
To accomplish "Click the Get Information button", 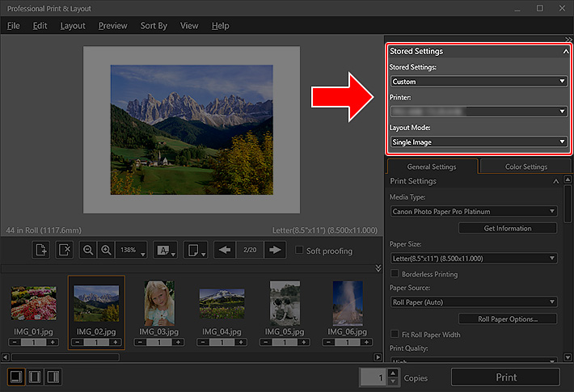I will (507, 229).
